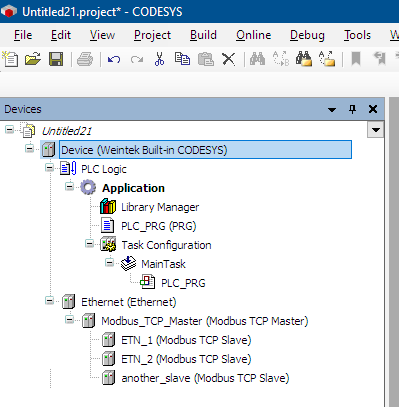
Task: Collapse the Task Configuration node
Action: coord(89,244)
